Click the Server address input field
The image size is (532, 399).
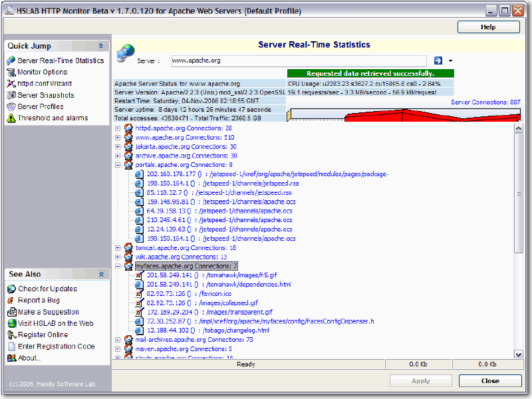pyautogui.click(x=299, y=61)
